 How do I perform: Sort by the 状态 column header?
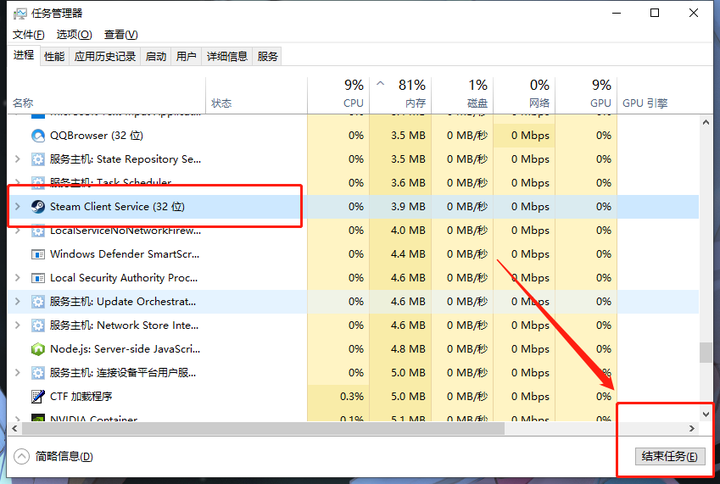pos(256,96)
